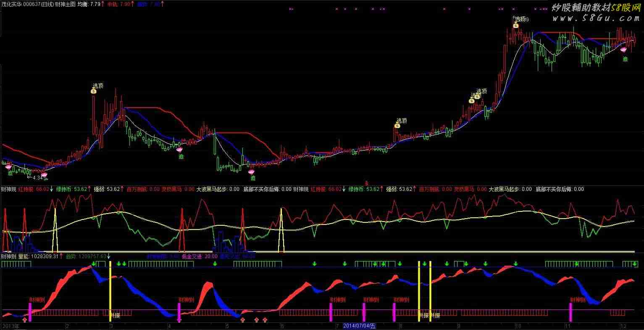The height and width of the screenshot is (330, 644).
Task: Click the 4.34 low price annotation
Action: pos(37,178)
